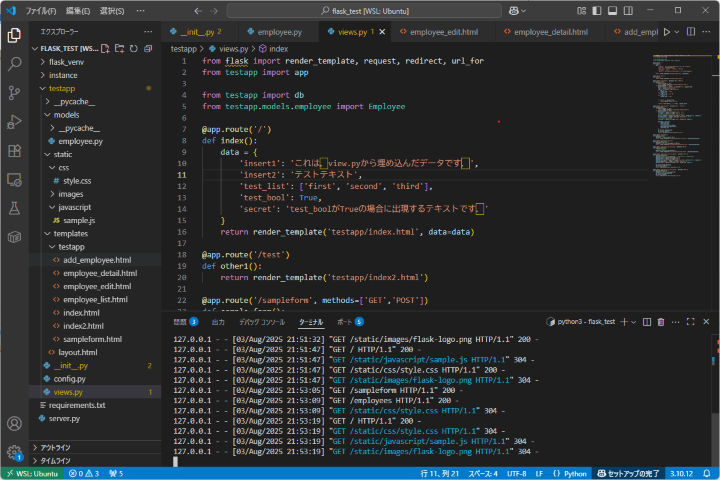Viewport: 720px width, 480px height.
Task: Click errors and warnings status item
Action: (84, 473)
